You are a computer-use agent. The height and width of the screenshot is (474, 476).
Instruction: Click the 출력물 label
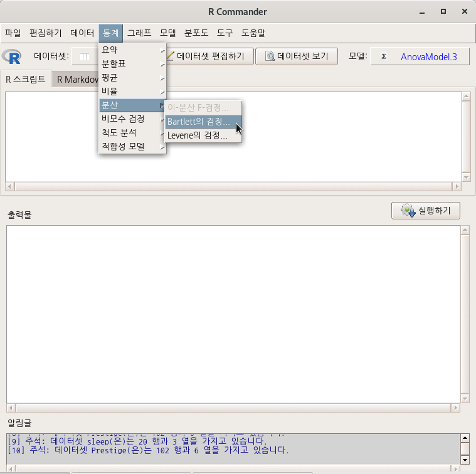pos(19,215)
